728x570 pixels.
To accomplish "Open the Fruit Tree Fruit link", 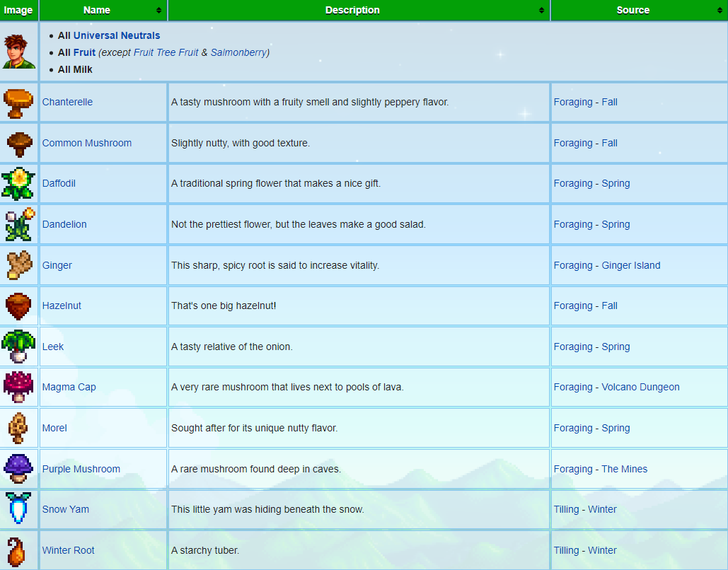I will coord(166,52).
